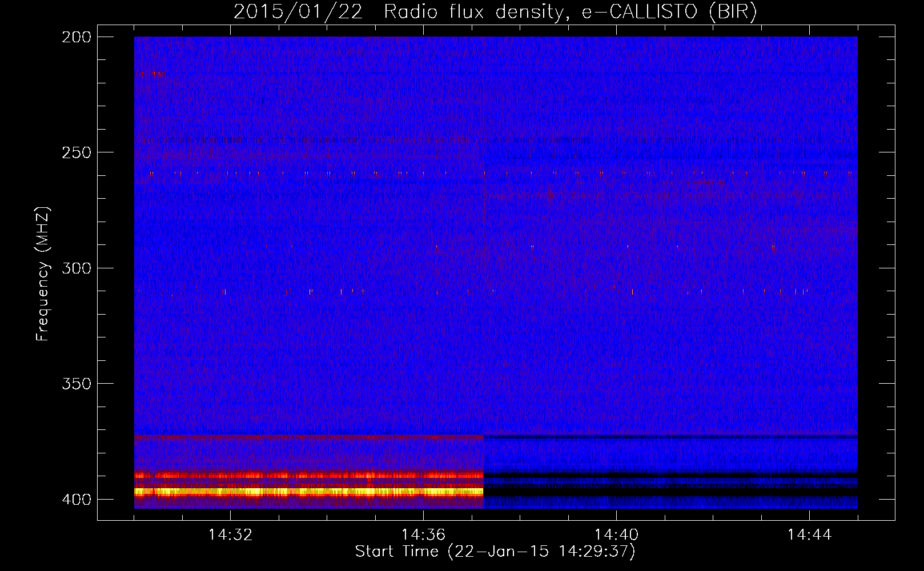Click the 350 frequency tick label
Image resolution: width=924 pixels, height=571 pixels.
(x=76, y=384)
